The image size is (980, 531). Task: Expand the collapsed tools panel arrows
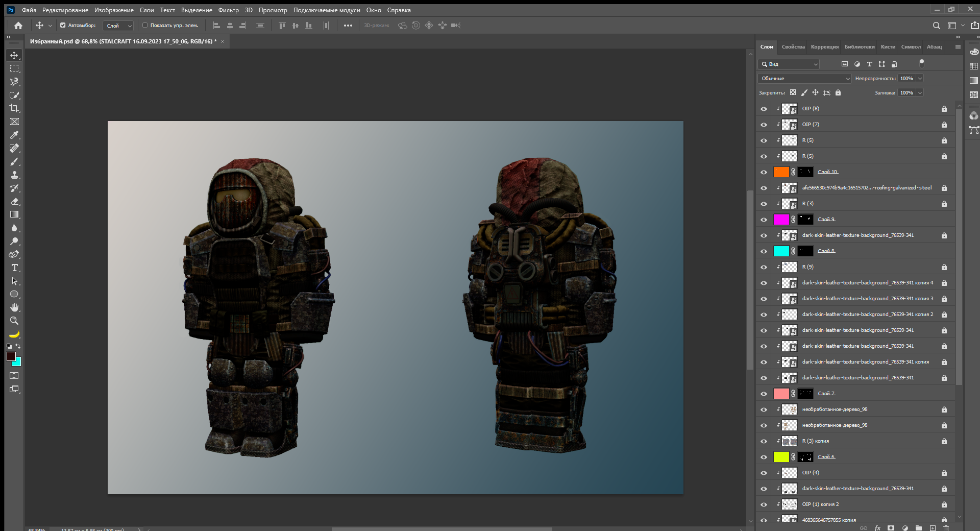(x=8, y=37)
